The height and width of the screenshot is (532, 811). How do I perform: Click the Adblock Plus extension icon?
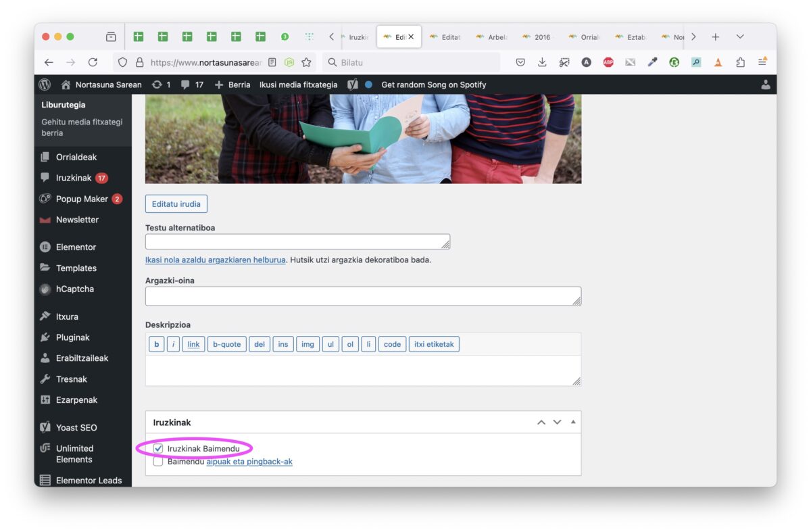point(608,62)
